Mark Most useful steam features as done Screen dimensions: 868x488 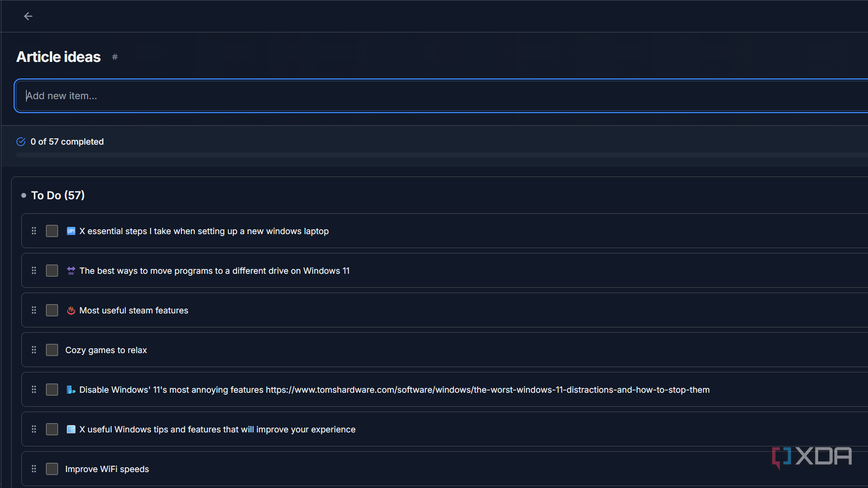click(52, 310)
